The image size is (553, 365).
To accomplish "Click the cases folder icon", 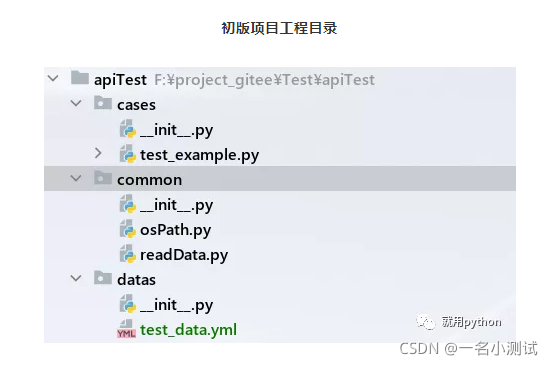I will coord(103,103).
